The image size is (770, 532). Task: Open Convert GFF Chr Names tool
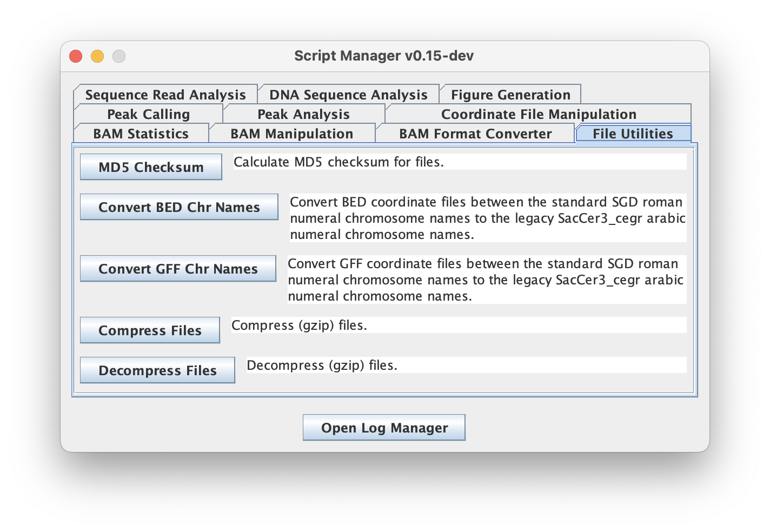tap(178, 269)
